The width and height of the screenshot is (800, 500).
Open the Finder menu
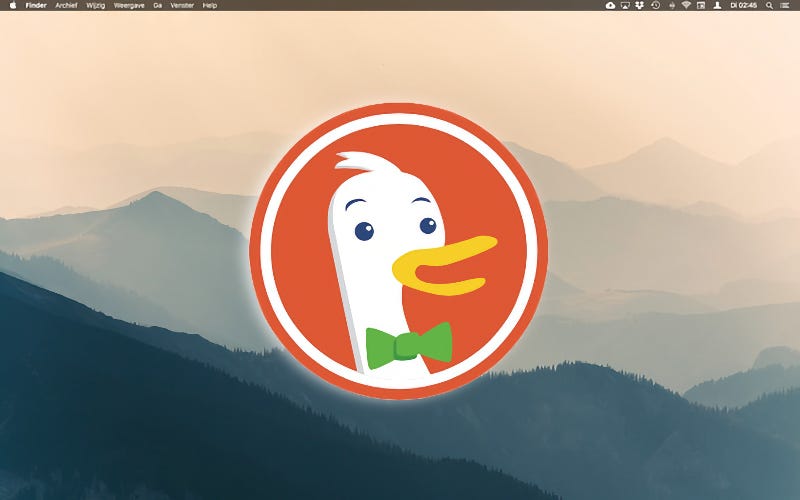(36, 5)
